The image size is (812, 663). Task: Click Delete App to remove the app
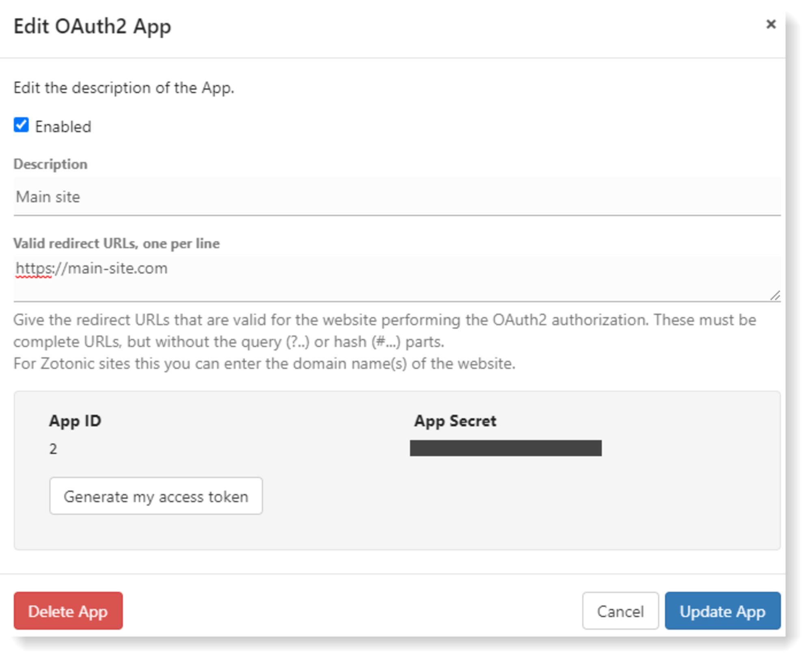[67, 611]
